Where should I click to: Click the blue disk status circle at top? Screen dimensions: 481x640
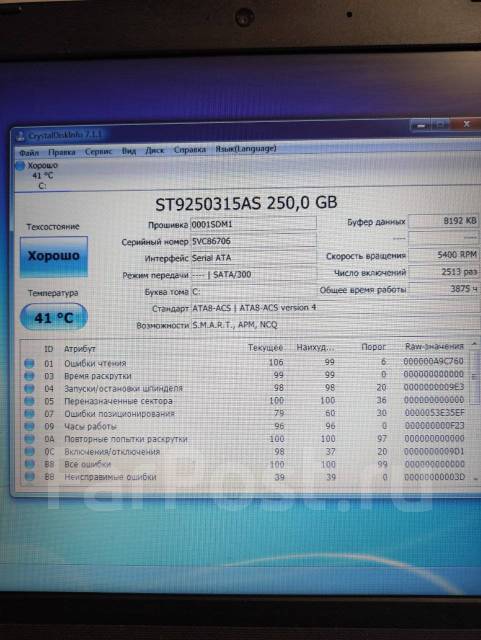coord(20,166)
